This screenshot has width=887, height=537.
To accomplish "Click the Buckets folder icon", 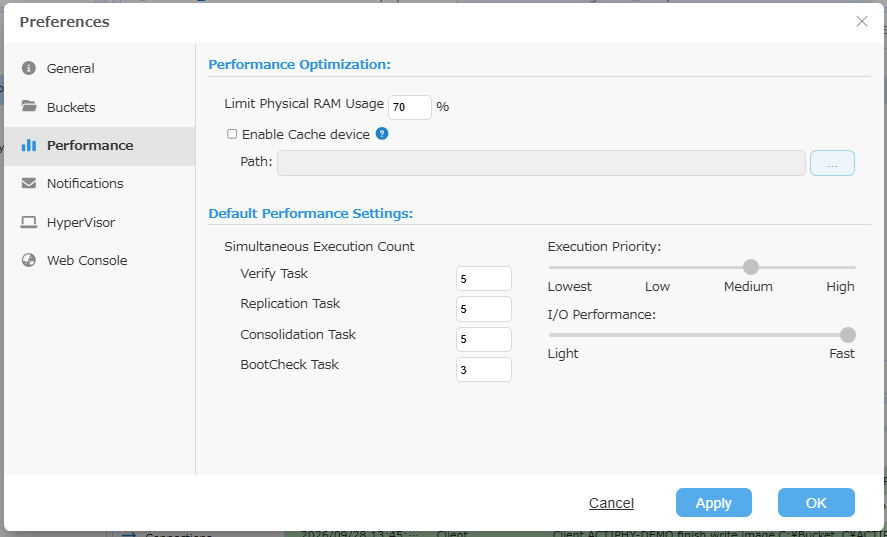I will 29,106.
